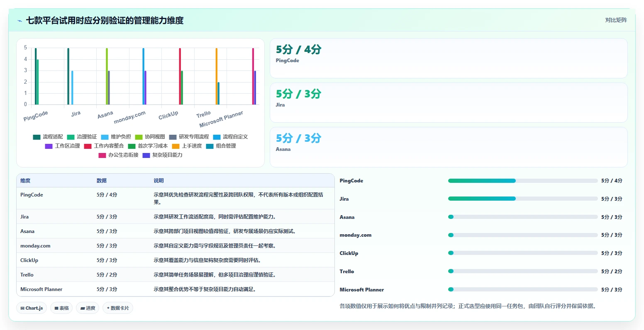The image size is (644, 330).
Task: Click the red ClickUp 工作内容整合 bar
Action: click(180, 76)
